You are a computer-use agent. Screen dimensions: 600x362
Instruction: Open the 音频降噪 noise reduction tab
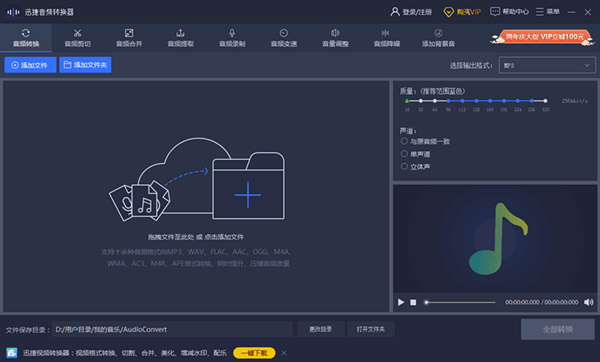point(387,38)
